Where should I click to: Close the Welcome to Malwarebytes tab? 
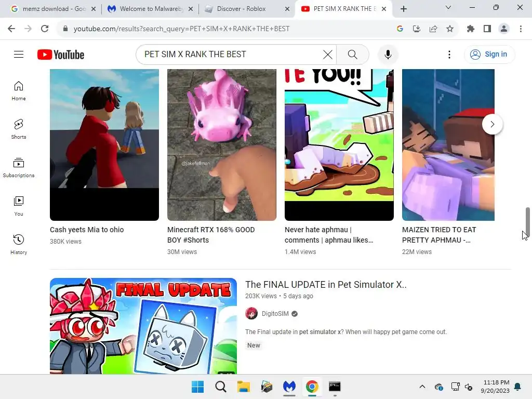point(191,9)
